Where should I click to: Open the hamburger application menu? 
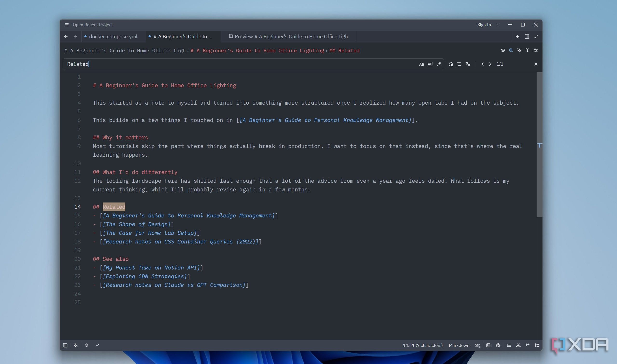67,25
